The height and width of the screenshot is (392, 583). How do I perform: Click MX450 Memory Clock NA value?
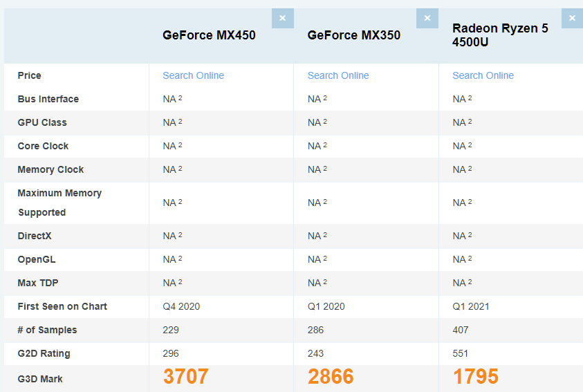coord(172,169)
